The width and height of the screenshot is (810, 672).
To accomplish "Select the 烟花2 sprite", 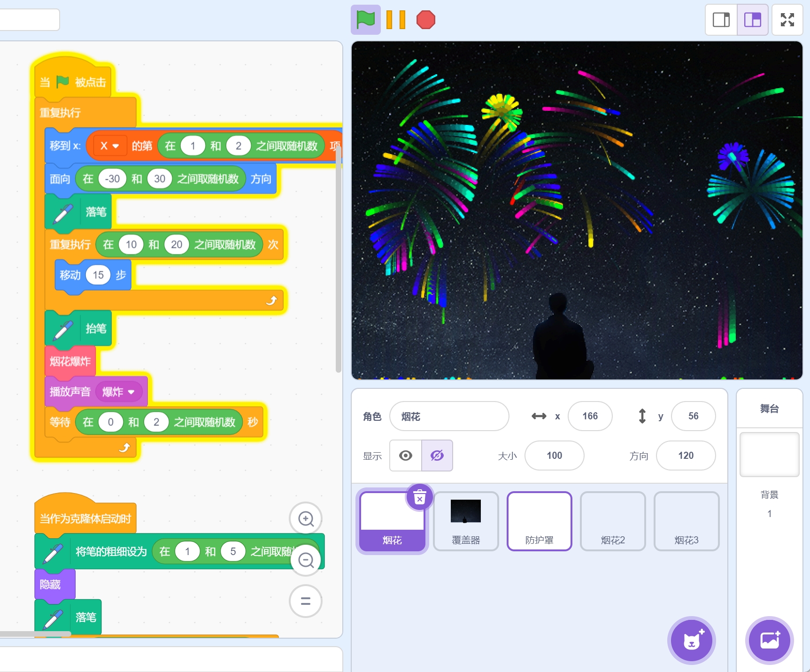I will click(613, 521).
